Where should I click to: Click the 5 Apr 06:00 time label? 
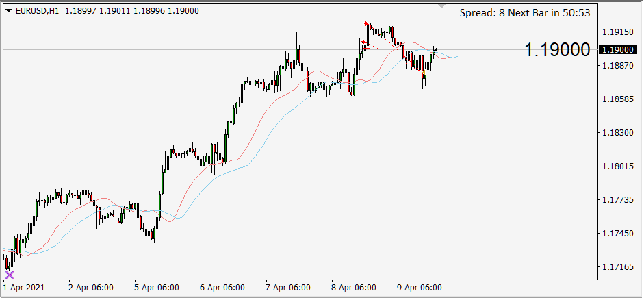(x=157, y=287)
